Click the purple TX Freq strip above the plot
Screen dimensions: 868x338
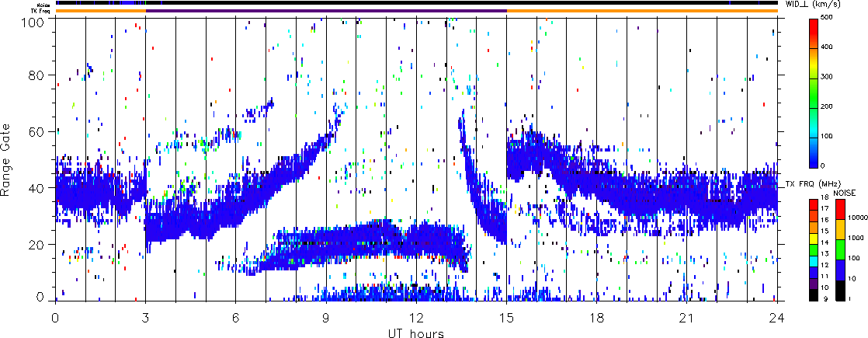pyautogui.click(x=326, y=11)
